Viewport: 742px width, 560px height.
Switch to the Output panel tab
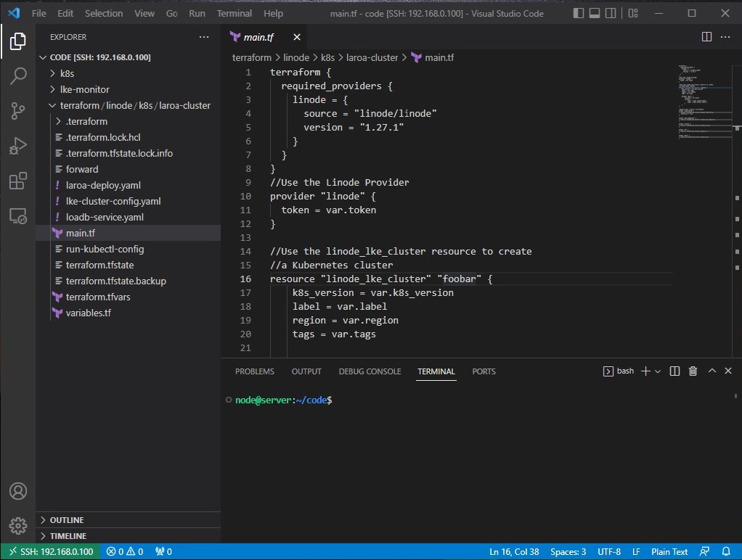(306, 371)
